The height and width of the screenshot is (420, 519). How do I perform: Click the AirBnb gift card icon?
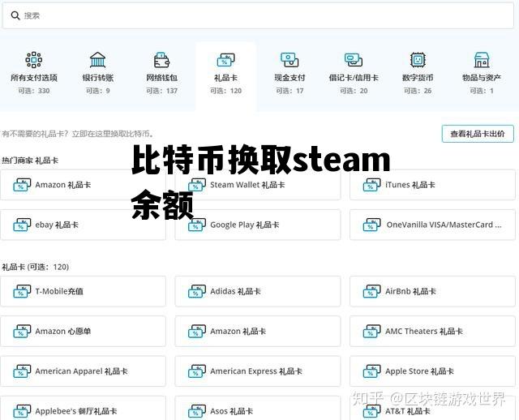[371, 292]
